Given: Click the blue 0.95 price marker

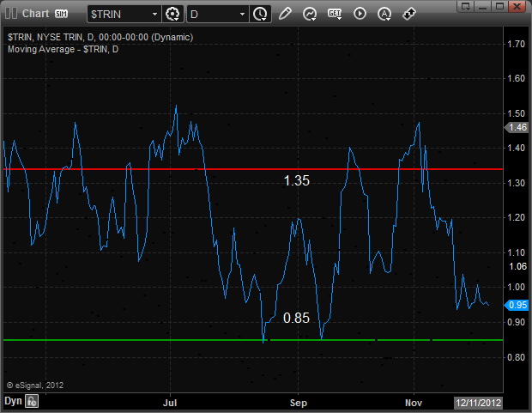Looking at the screenshot, I should click(517, 305).
